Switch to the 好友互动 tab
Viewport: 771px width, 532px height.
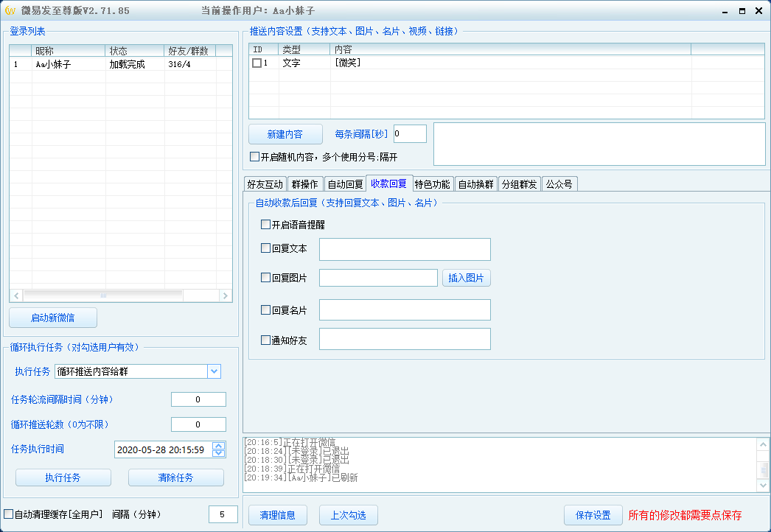coord(265,183)
